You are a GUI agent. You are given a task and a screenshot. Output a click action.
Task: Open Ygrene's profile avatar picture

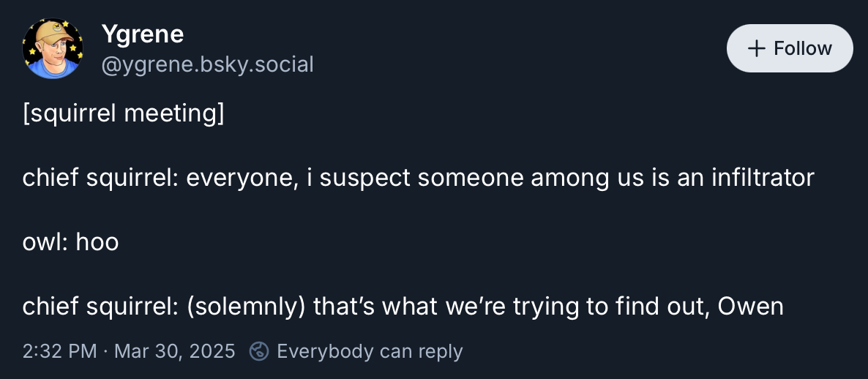point(53,48)
